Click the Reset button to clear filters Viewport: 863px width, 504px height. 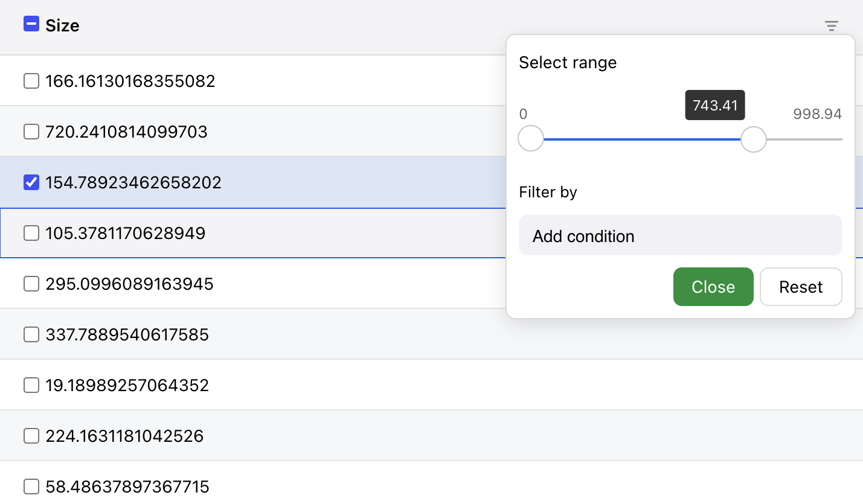click(x=801, y=287)
